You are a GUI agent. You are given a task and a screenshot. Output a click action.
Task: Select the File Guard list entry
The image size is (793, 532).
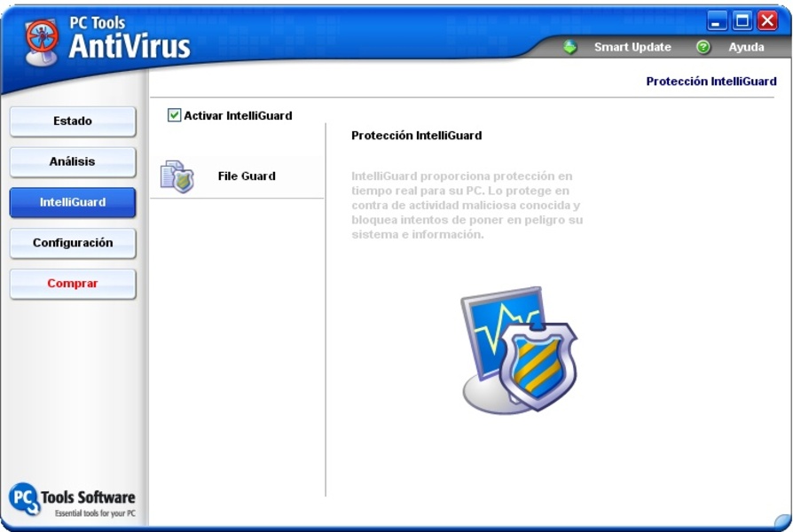tap(237, 176)
